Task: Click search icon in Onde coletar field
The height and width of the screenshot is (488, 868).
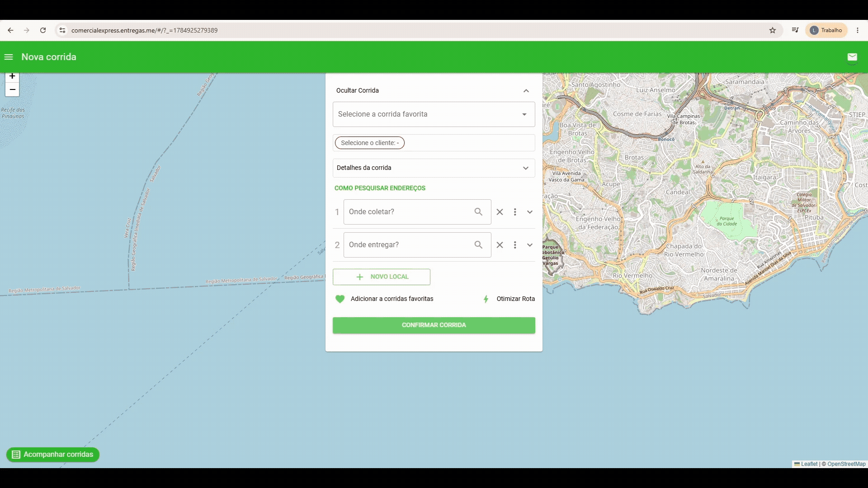Action: pyautogui.click(x=478, y=212)
